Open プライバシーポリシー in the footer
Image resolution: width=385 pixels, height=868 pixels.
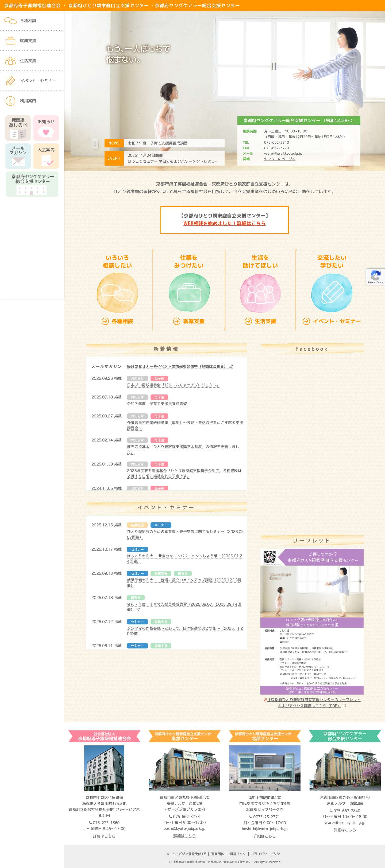click(267, 854)
